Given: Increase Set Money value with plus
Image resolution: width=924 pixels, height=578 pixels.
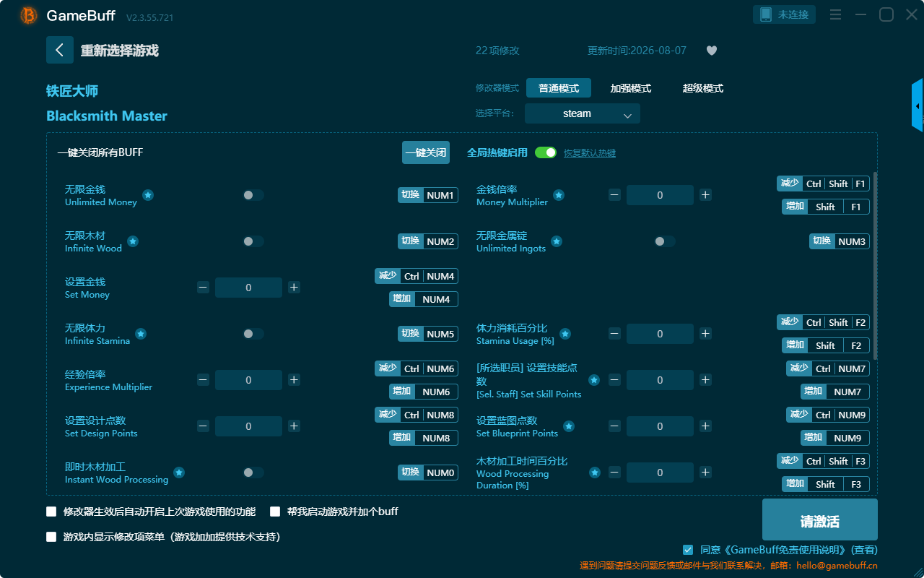Looking at the screenshot, I should coord(294,288).
